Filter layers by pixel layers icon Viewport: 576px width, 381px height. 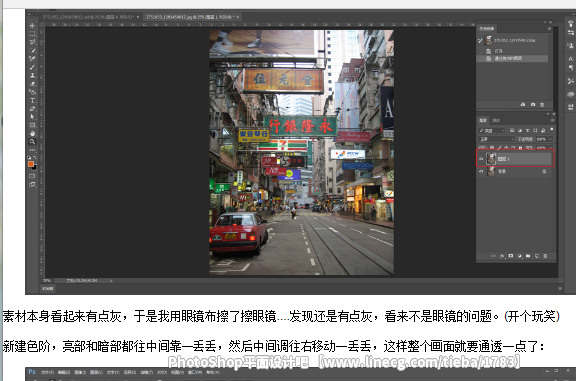(x=512, y=130)
